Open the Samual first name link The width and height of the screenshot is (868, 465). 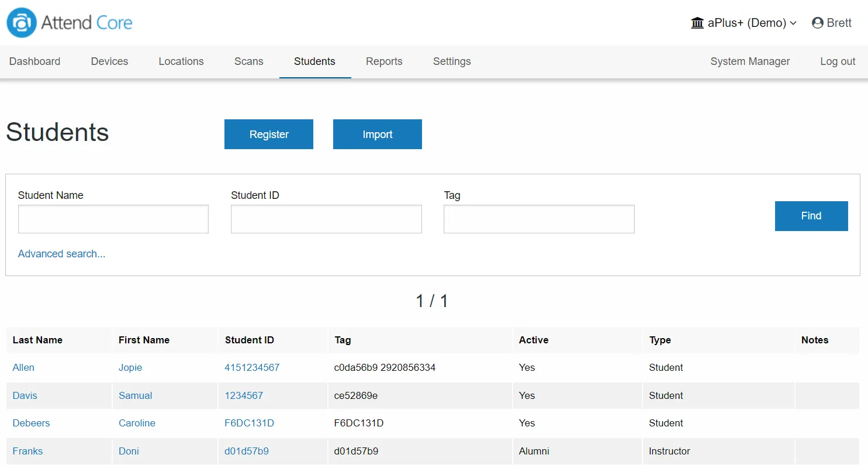click(136, 395)
